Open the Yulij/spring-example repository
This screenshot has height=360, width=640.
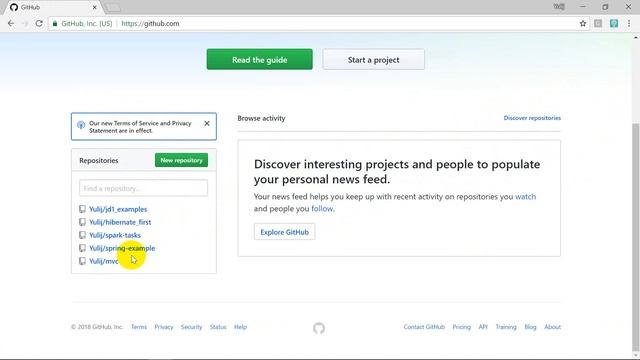[x=122, y=248]
